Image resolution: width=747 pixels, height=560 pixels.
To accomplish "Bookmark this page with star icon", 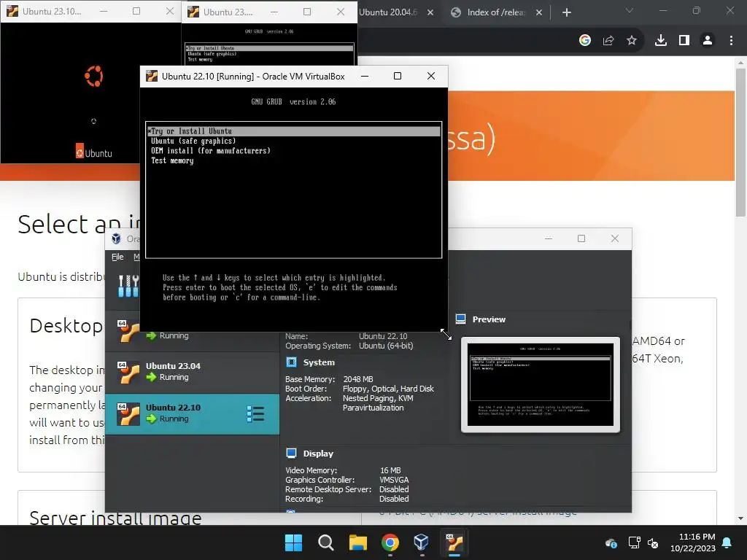I will pyautogui.click(x=632, y=41).
